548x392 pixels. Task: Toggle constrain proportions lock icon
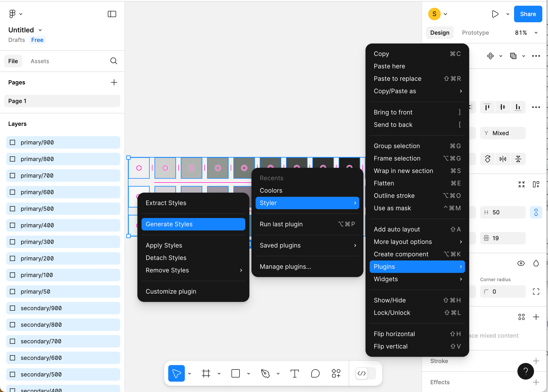click(536, 212)
